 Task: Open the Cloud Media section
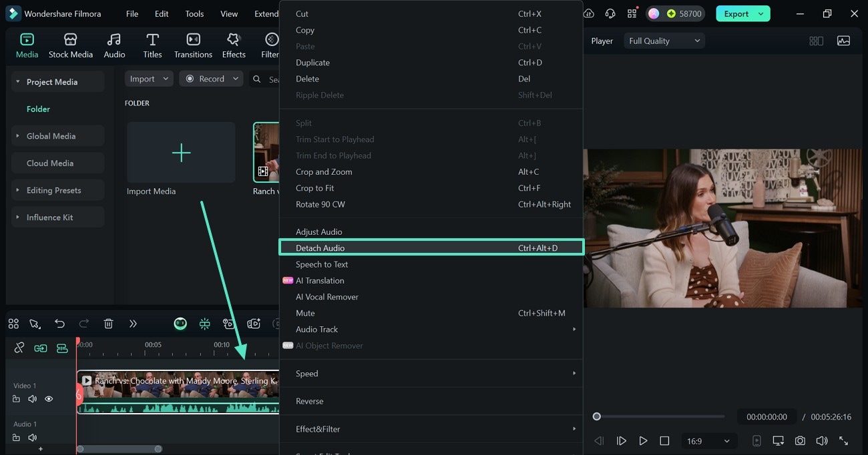(57, 163)
